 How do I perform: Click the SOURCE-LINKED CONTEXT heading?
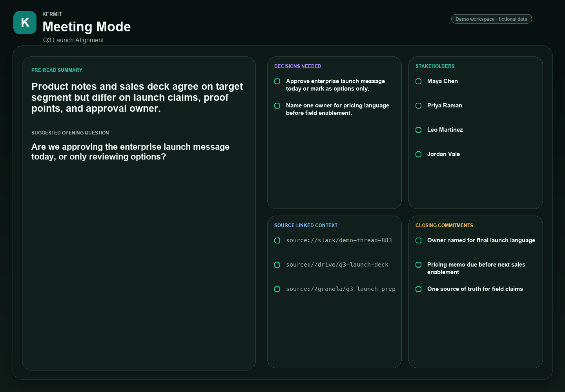[306, 225]
